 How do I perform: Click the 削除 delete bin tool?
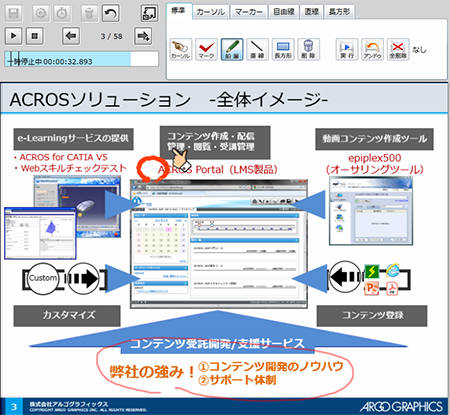point(308,49)
